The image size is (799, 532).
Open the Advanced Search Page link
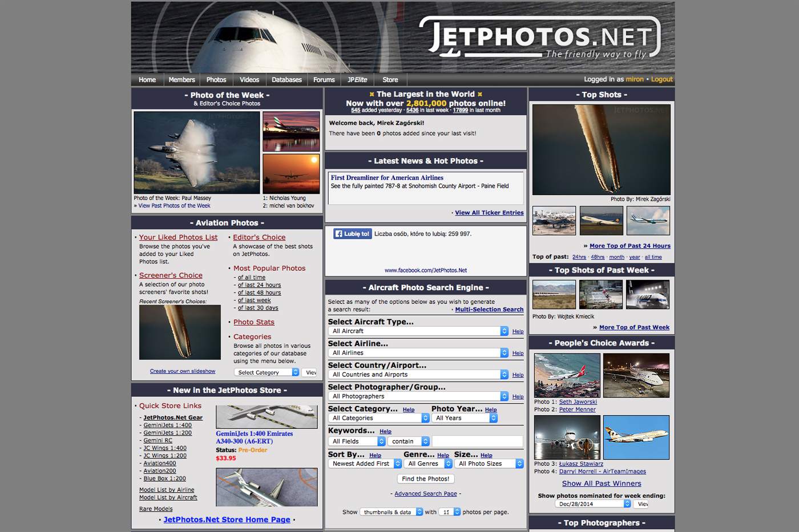(x=426, y=494)
